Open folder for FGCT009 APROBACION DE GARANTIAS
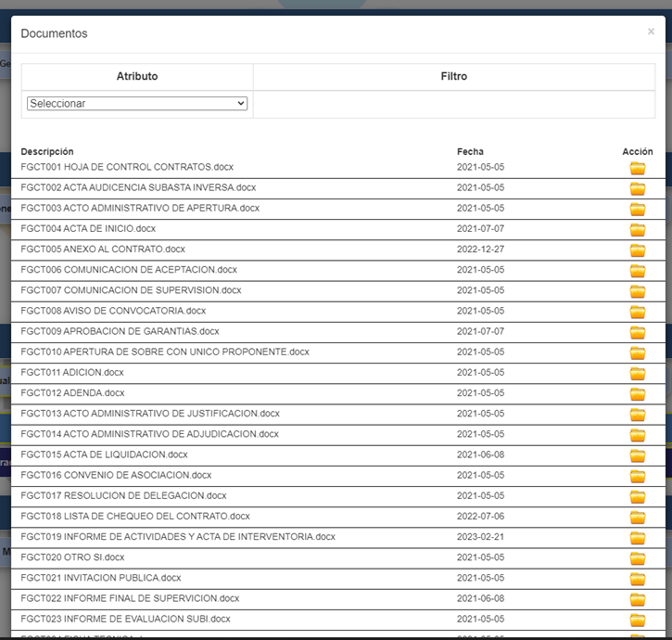Screen dimensions: 672x640 pos(637,332)
